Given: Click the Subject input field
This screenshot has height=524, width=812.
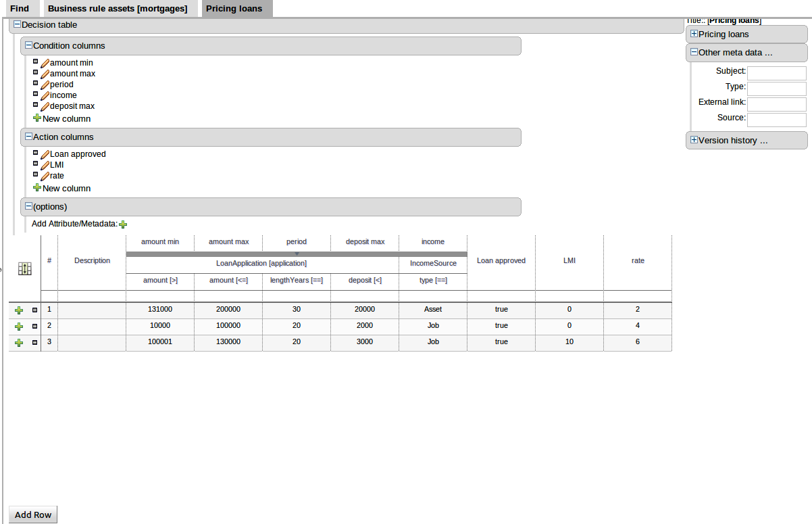Looking at the screenshot, I should pyautogui.click(x=777, y=73).
